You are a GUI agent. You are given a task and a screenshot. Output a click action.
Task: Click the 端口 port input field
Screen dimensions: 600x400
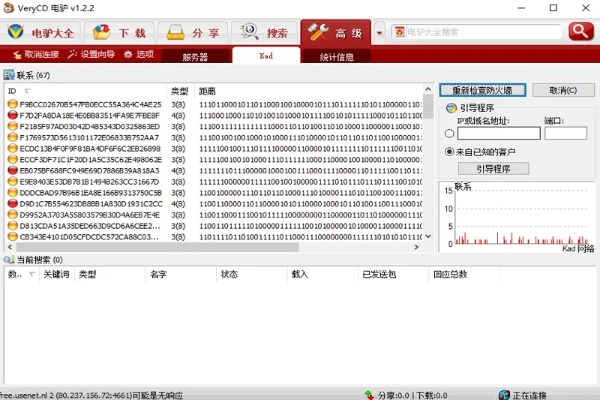565,133
